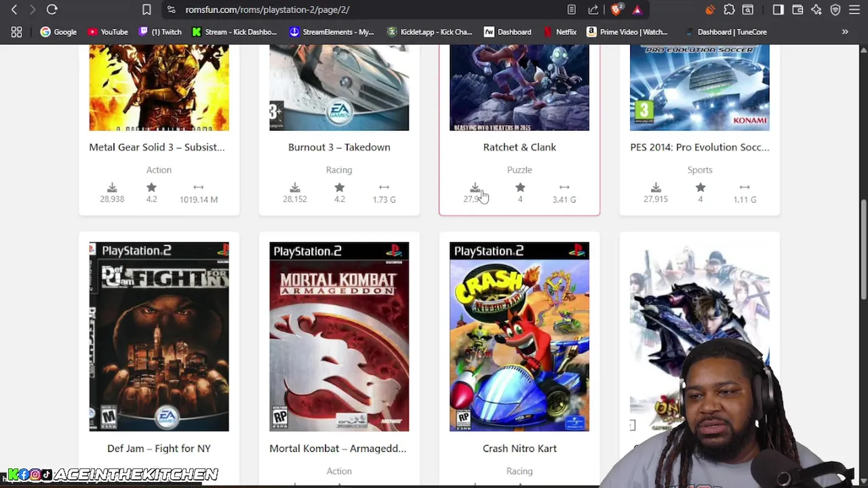Click the 1.73 G file size icon

384,187
